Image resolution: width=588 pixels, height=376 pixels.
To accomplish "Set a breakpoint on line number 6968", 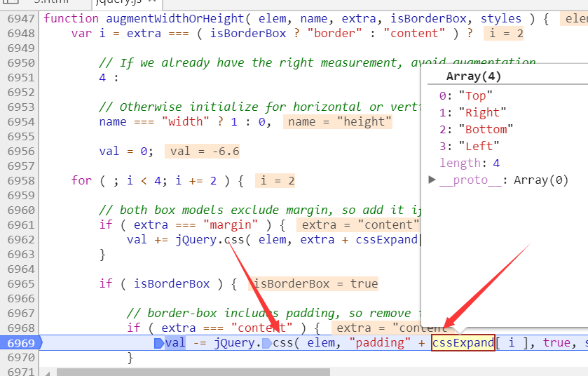I will pyautogui.click(x=21, y=328).
